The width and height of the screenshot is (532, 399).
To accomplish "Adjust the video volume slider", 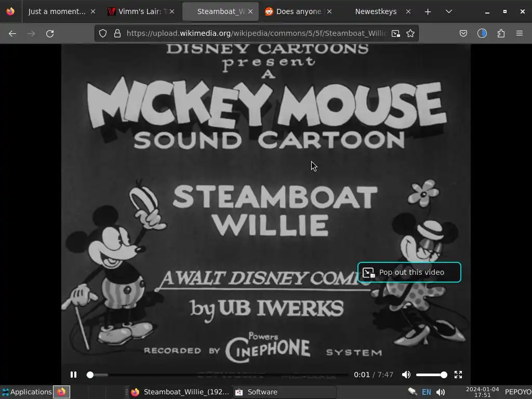I will pos(432,375).
